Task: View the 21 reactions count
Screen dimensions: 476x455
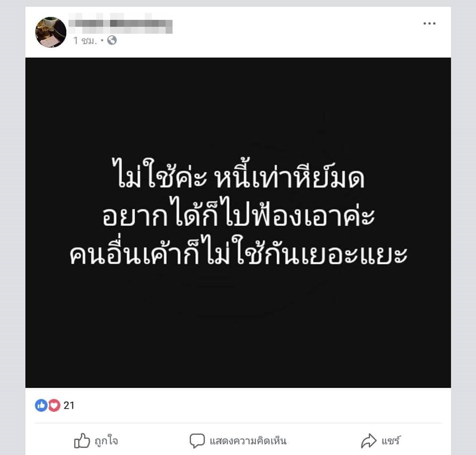Action: click(69, 405)
